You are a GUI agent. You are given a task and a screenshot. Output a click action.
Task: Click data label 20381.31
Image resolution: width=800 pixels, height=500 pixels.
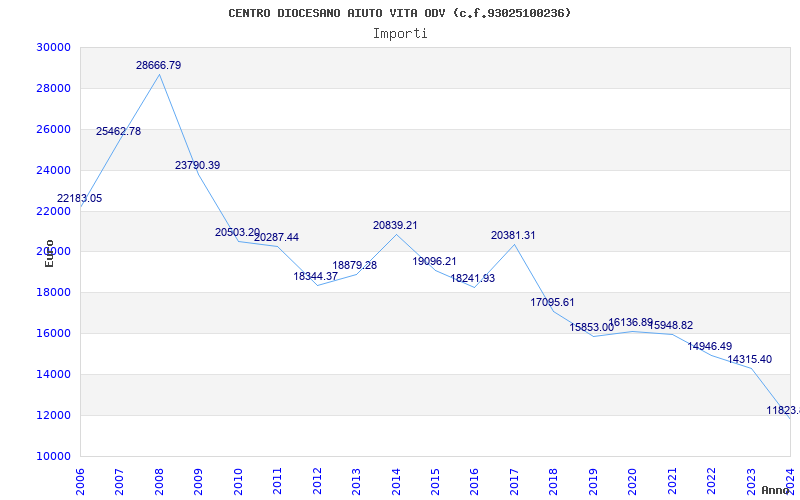[513, 235]
